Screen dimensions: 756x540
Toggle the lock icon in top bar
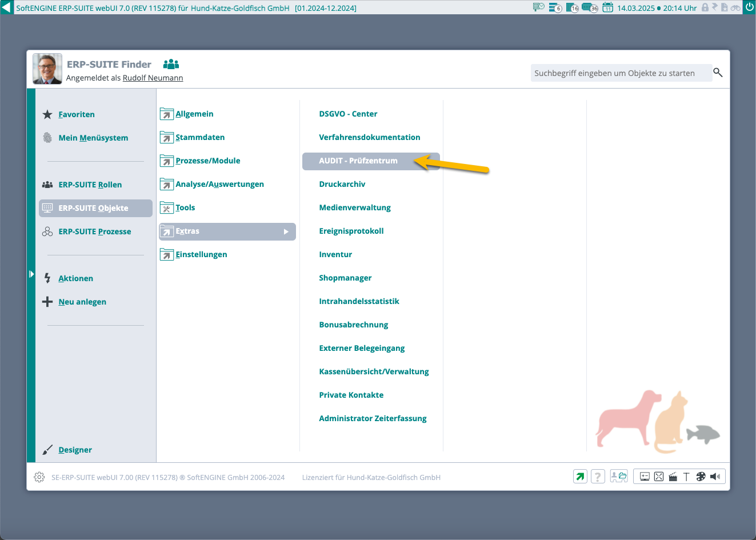(705, 8)
